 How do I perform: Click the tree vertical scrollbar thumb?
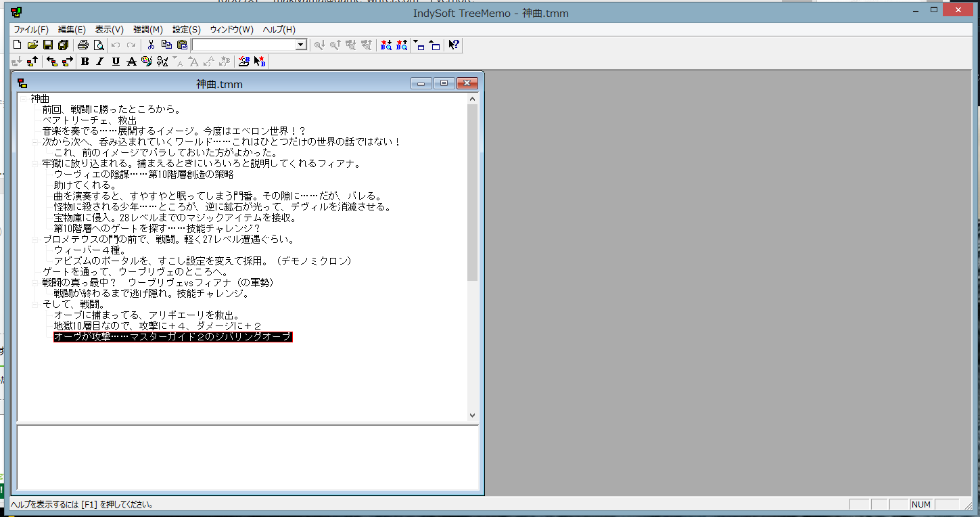472,192
